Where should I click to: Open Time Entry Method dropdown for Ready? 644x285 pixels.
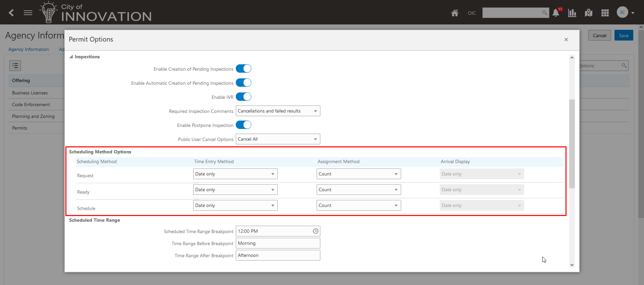pos(235,190)
